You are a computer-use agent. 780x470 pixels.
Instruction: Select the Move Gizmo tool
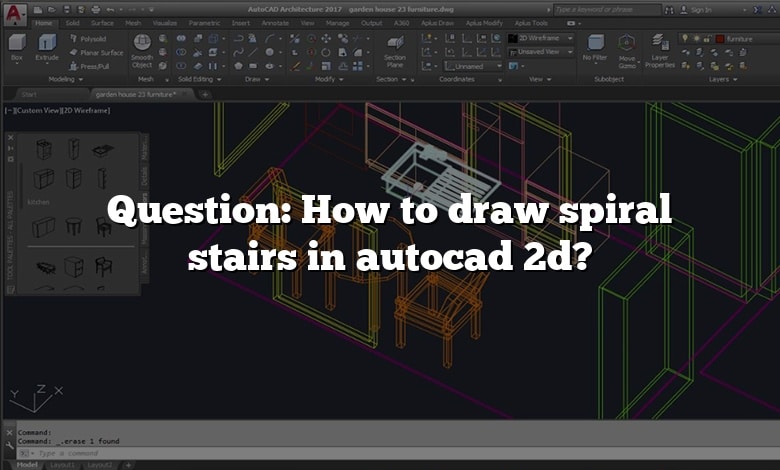627,47
